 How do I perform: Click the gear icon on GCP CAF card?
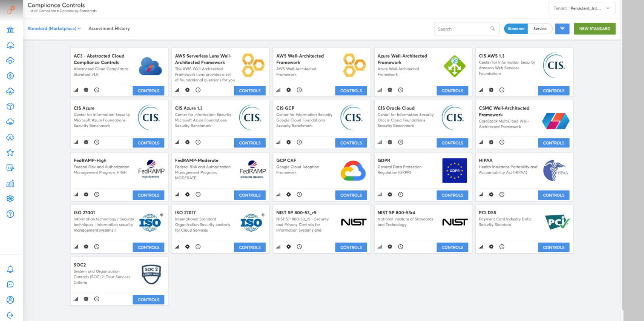(289, 195)
